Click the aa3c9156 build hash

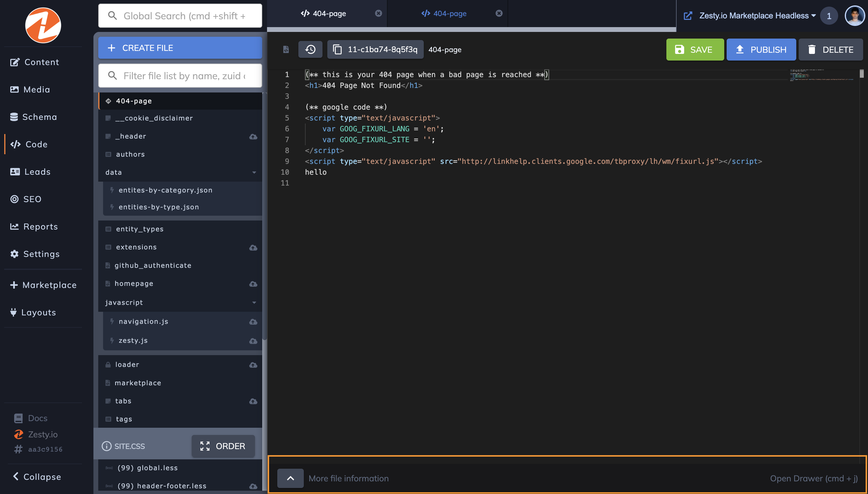[38, 449]
